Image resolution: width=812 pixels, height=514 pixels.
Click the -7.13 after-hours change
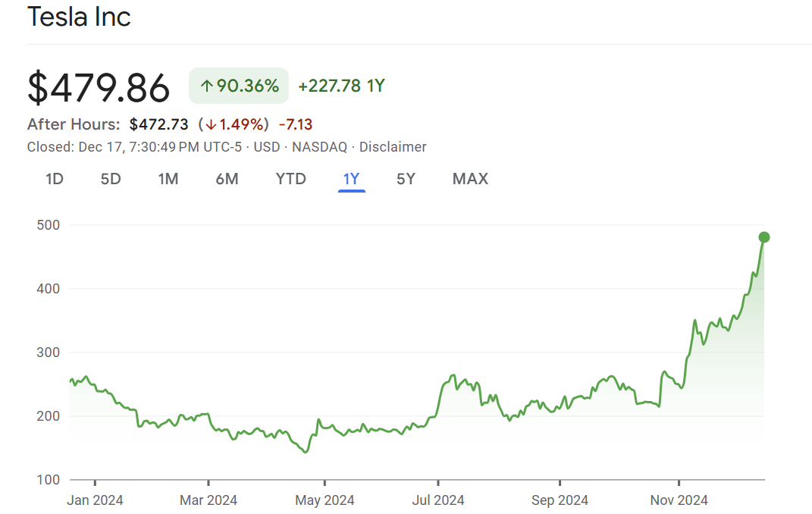point(296,125)
